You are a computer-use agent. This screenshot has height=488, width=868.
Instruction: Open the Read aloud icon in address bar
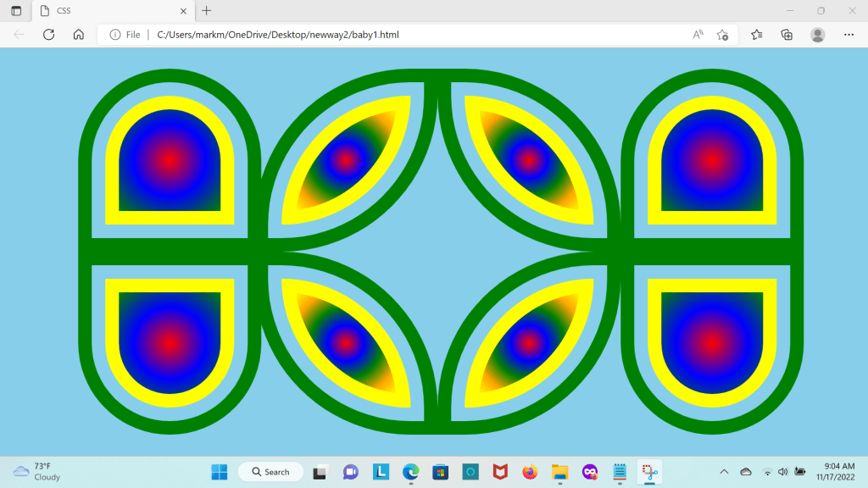(x=698, y=35)
